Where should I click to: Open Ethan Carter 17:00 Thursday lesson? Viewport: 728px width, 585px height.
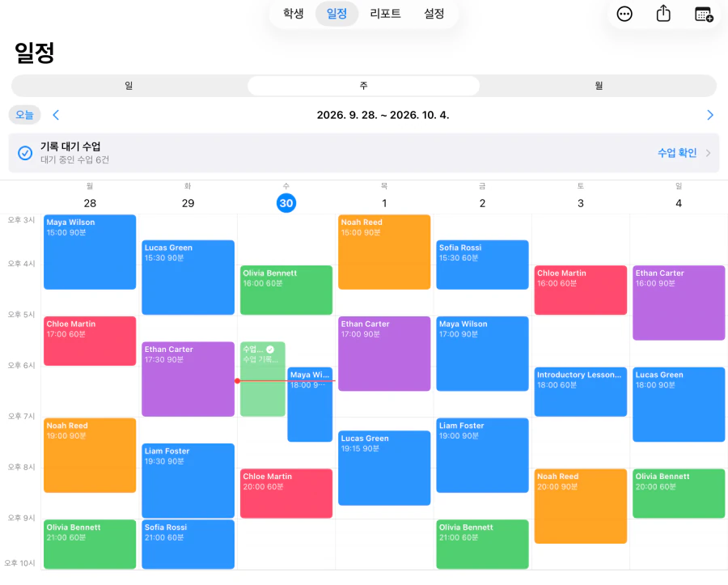click(384, 354)
